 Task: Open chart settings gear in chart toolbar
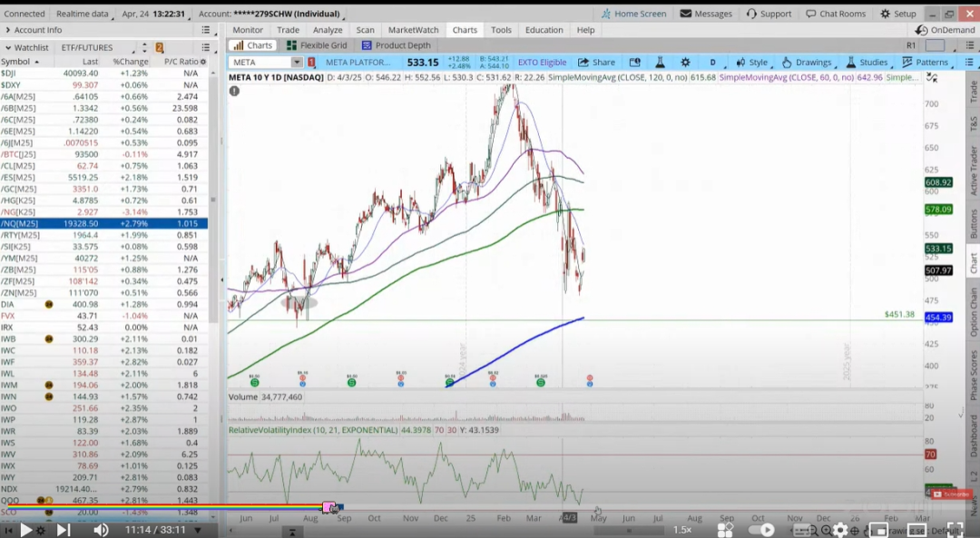(686, 62)
